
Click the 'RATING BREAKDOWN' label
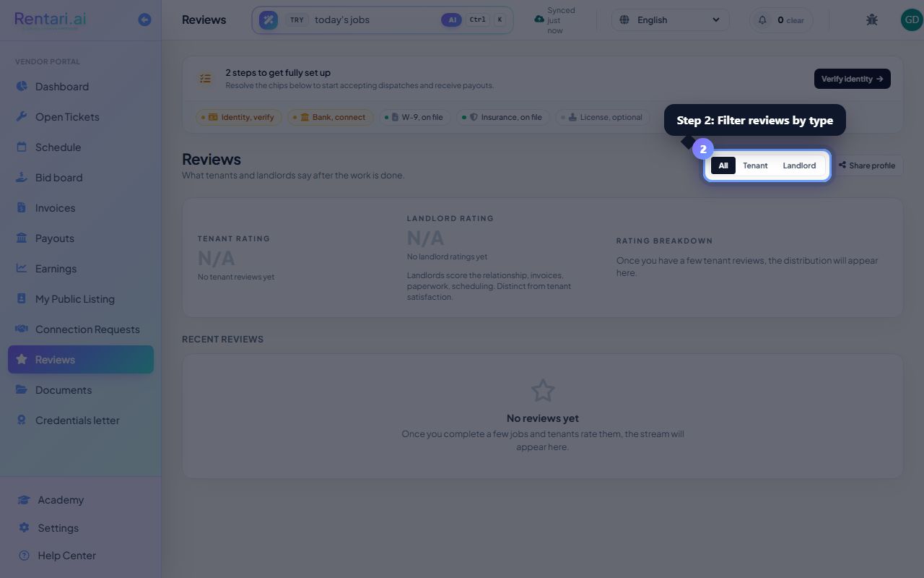point(664,241)
